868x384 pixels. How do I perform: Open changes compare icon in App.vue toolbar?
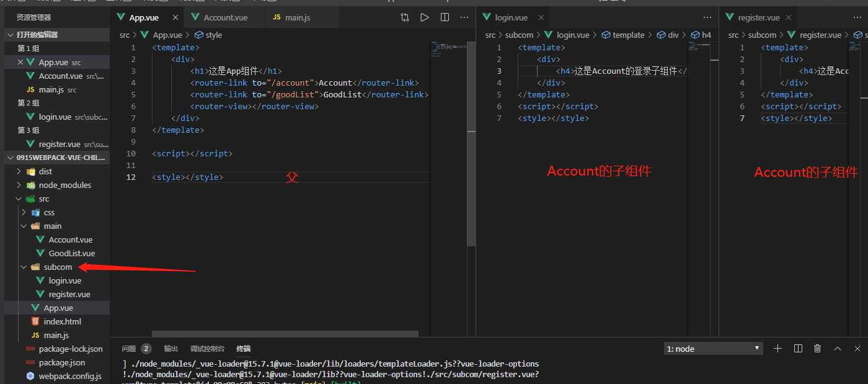[x=405, y=17]
